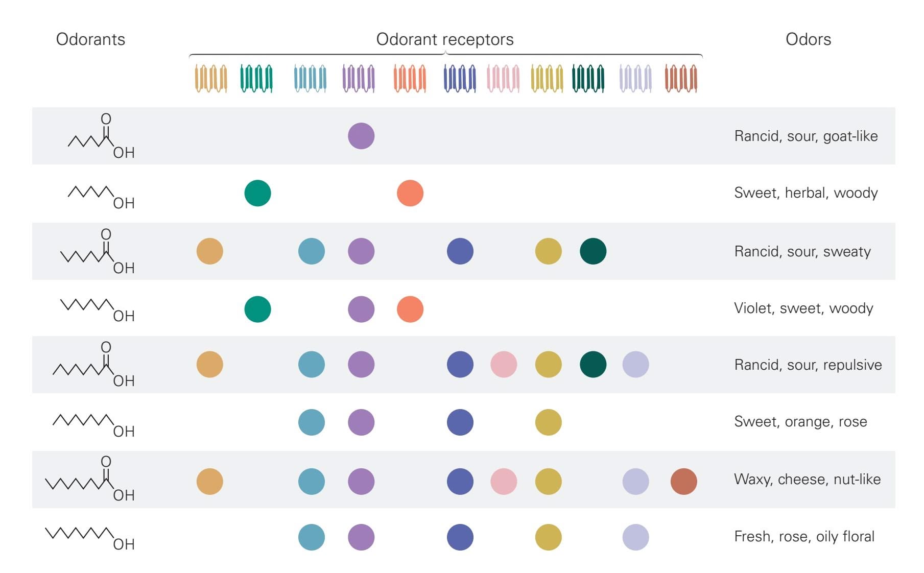Click the purple dot in the goat-like row
The height and width of the screenshot is (573, 924).
[x=361, y=136]
